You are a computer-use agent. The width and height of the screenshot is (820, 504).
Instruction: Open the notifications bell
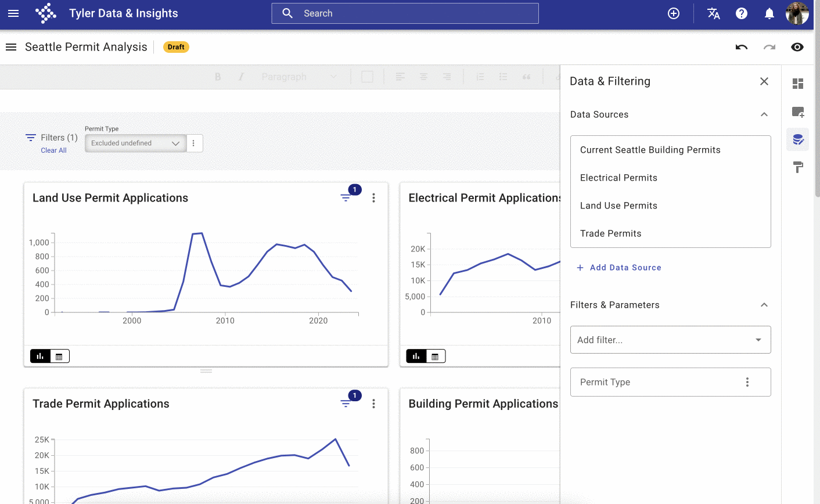[x=769, y=13]
